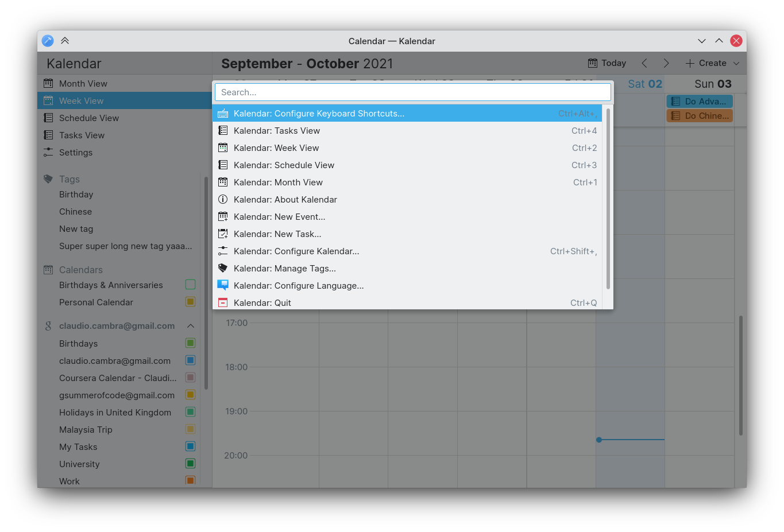Open the Create dropdown arrow
Viewport: 784px width, 532px height.
736,63
